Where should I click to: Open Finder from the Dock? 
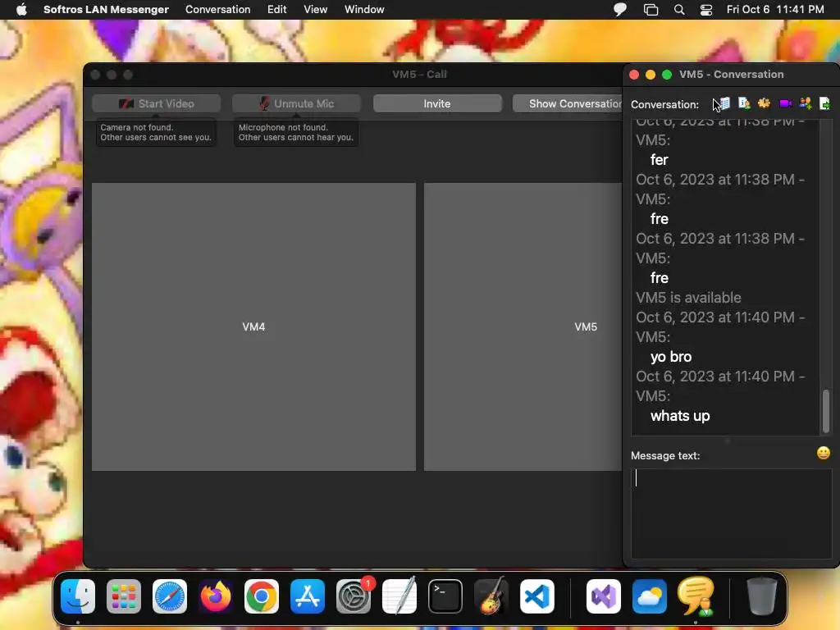coord(78,596)
